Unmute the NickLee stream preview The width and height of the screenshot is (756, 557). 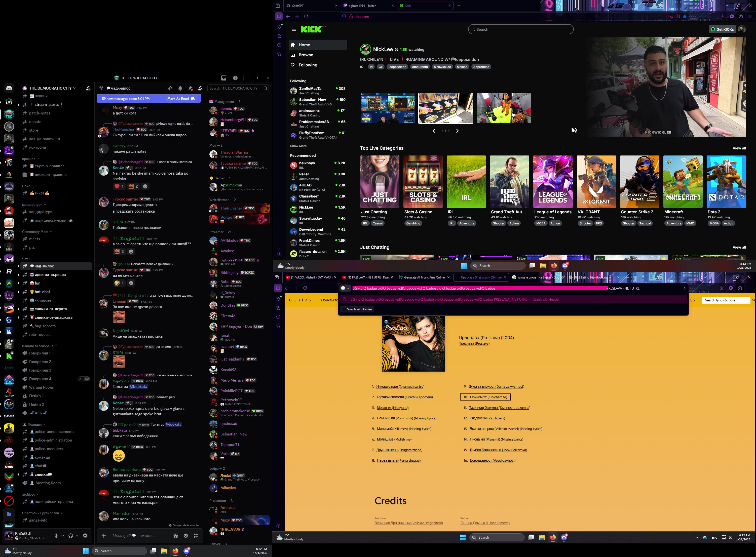point(574,130)
